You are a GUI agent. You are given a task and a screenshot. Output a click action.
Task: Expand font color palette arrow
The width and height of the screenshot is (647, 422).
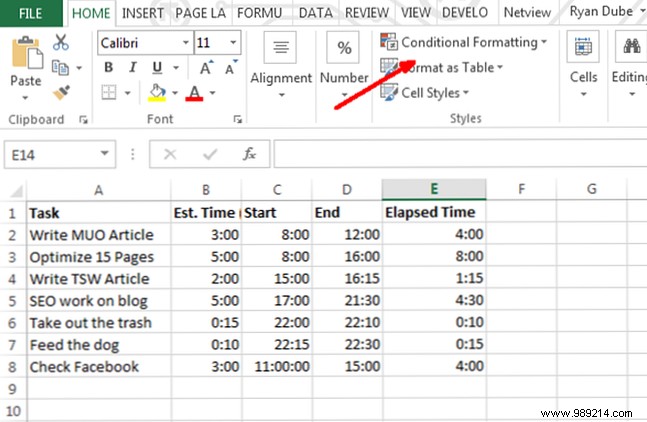pyautogui.click(x=213, y=93)
